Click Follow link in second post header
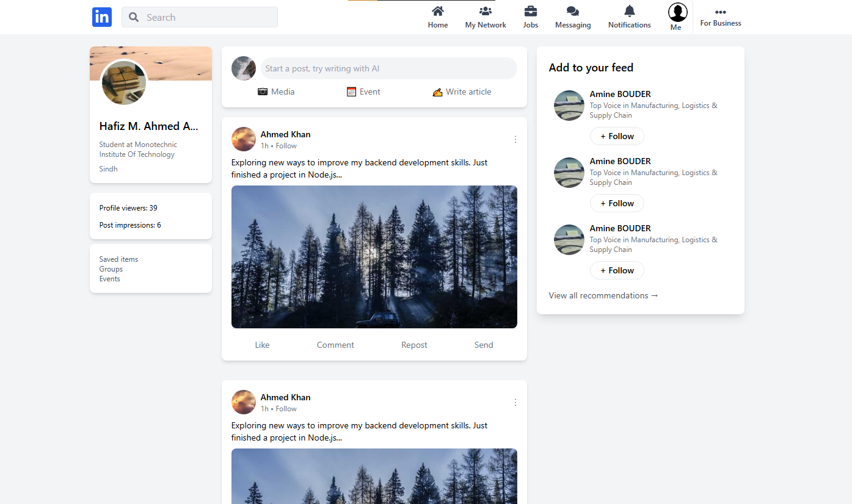The image size is (852, 504). 286,409
